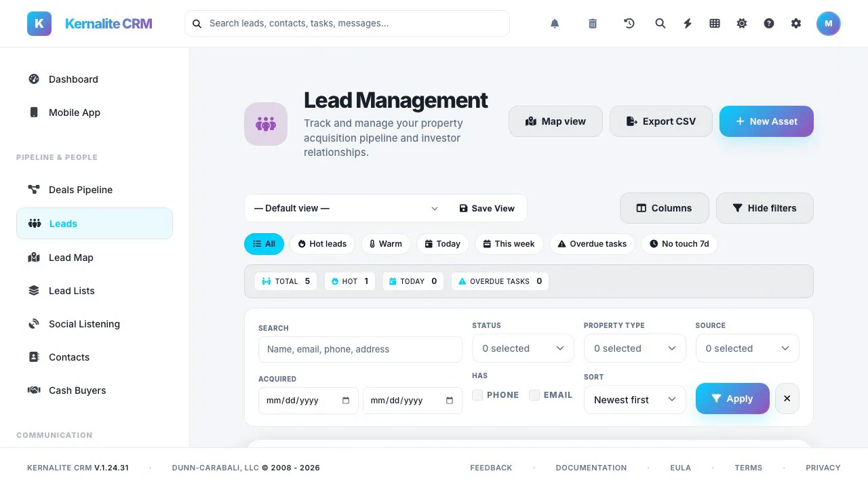Click the Kernalite K logo icon
Viewport: 868px width, 488px height.
[39, 24]
